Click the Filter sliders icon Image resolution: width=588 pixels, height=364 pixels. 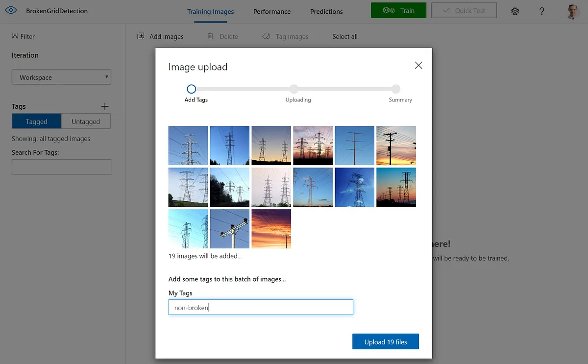tap(15, 36)
